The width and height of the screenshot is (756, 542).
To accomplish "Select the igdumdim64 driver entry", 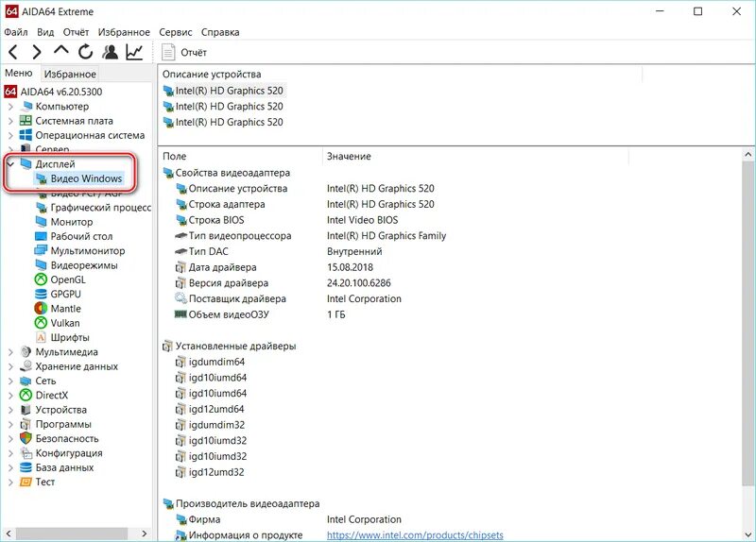I will pyautogui.click(x=210, y=362).
